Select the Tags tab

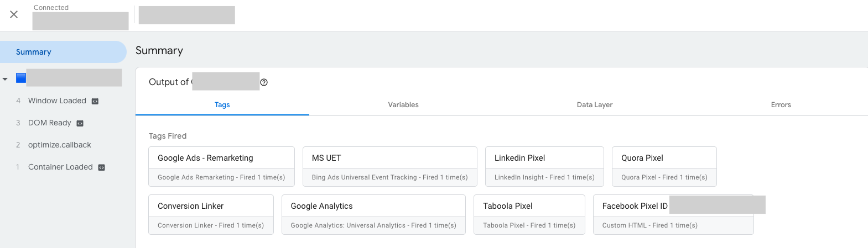pyautogui.click(x=222, y=105)
